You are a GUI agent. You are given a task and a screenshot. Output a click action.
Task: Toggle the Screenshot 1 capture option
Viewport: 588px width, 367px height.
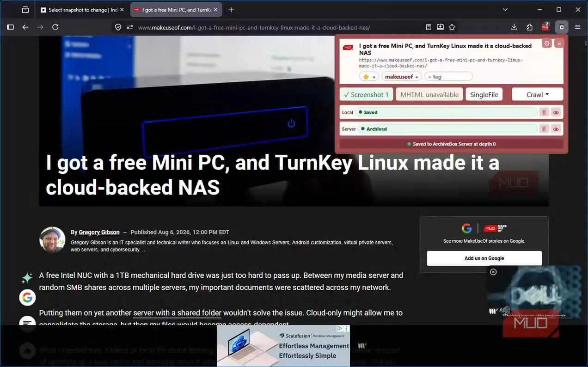367,94
